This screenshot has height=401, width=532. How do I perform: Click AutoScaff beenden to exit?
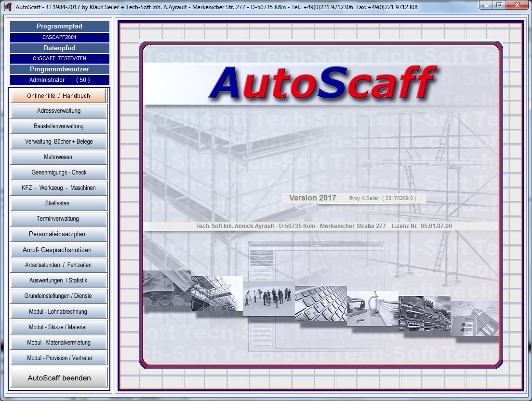pos(59,378)
